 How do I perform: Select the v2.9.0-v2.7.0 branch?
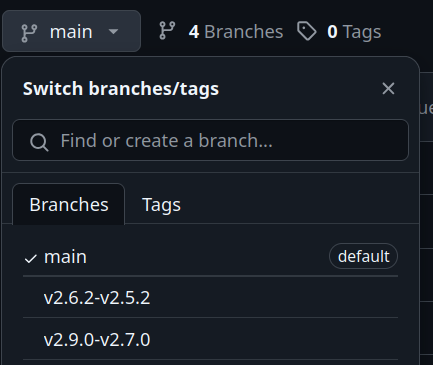[210, 339]
